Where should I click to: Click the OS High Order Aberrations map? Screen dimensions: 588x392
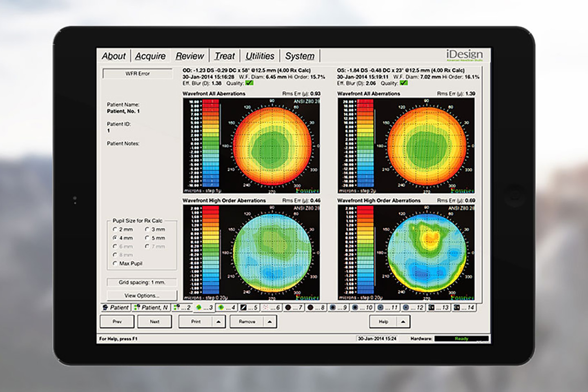427,251
